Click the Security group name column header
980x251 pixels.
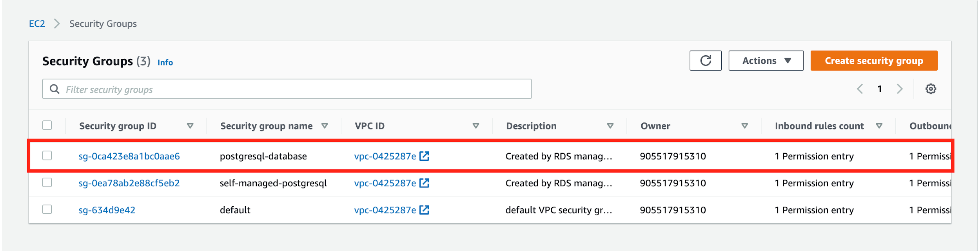click(x=266, y=126)
